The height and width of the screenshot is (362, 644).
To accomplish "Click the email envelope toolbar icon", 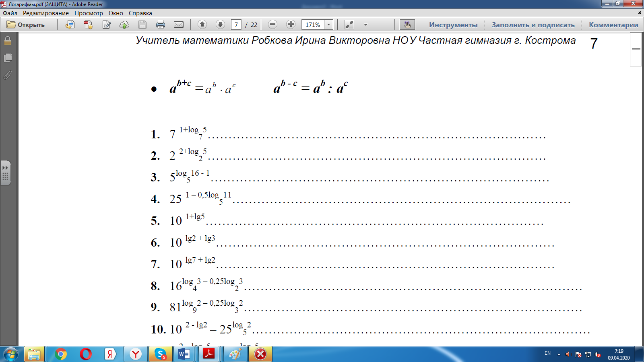I will 179,25.
